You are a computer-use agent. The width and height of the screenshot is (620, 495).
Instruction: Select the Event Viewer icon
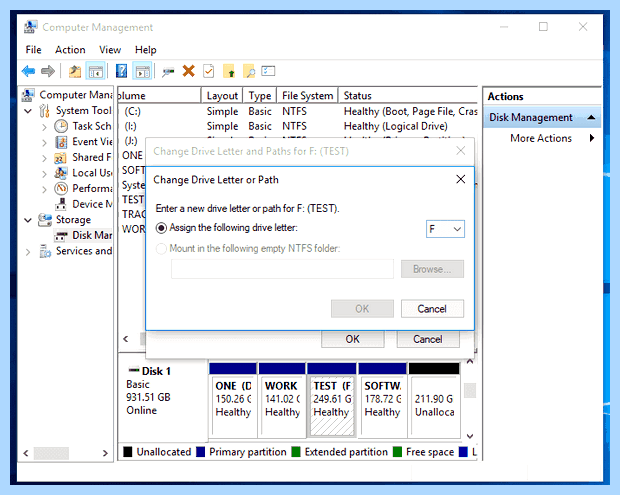61,142
